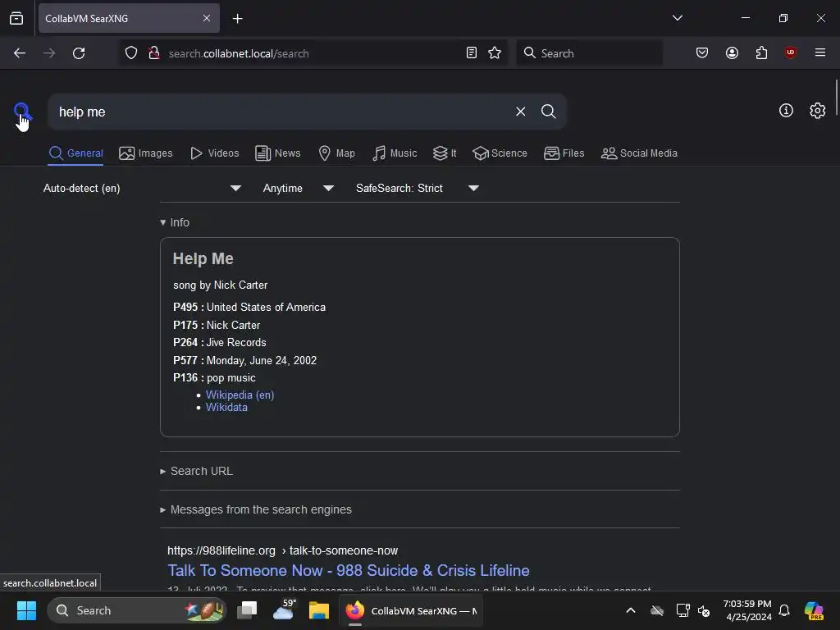The width and height of the screenshot is (840, 630).
Task: Click the insecure connection lock icon
Action: point(154,53)
